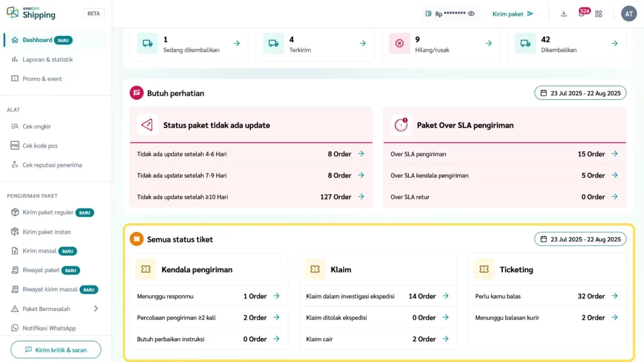
Task: Click arrow for Klaim cair row
Action: pyautogui.click(x=445, y=339)
